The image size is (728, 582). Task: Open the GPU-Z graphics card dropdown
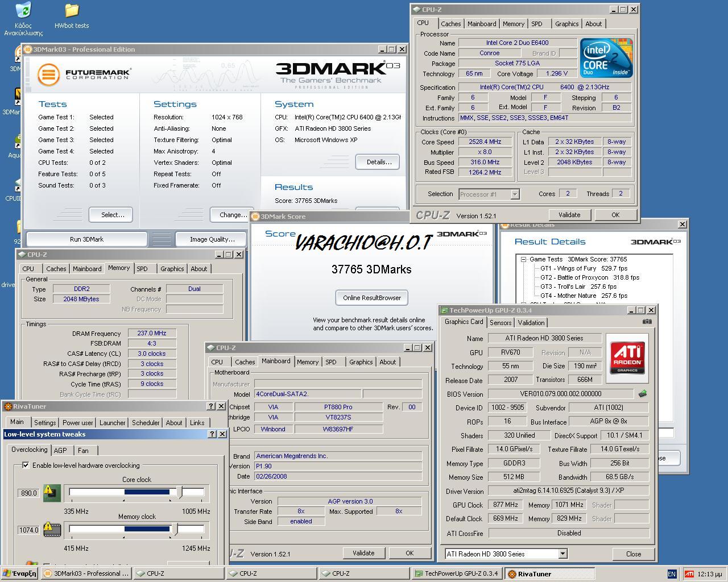pos(562,554)
